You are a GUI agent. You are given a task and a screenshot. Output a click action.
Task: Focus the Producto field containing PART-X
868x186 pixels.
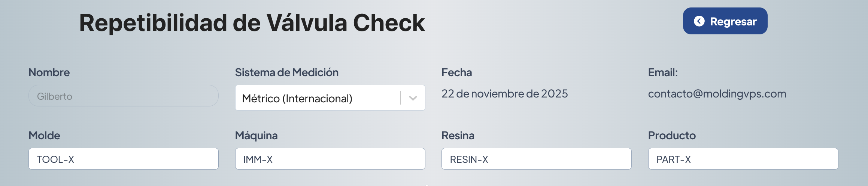pos(743,159)
